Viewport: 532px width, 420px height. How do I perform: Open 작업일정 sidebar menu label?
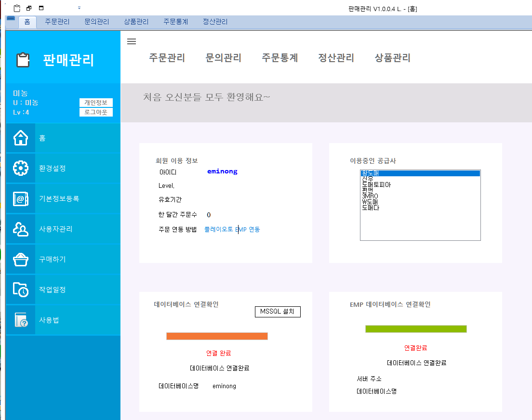pyautogui.click(x=53, y=290)
